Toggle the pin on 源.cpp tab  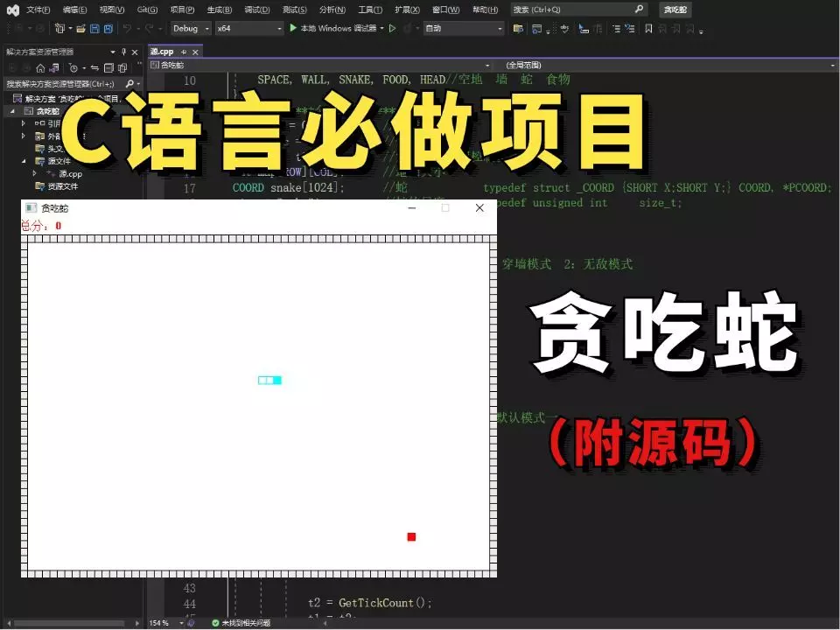point(184,52)
